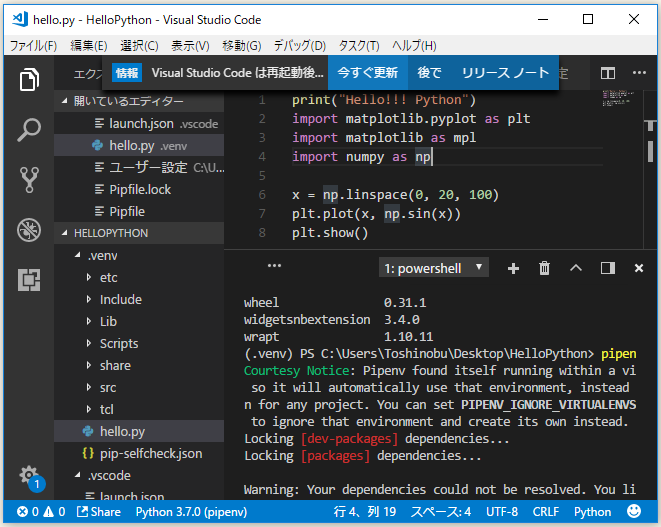Image resolution: width=661 pixels, height=527 pixels.
Task: Open Pipfile in open editors list
Action: pos(139,211)
